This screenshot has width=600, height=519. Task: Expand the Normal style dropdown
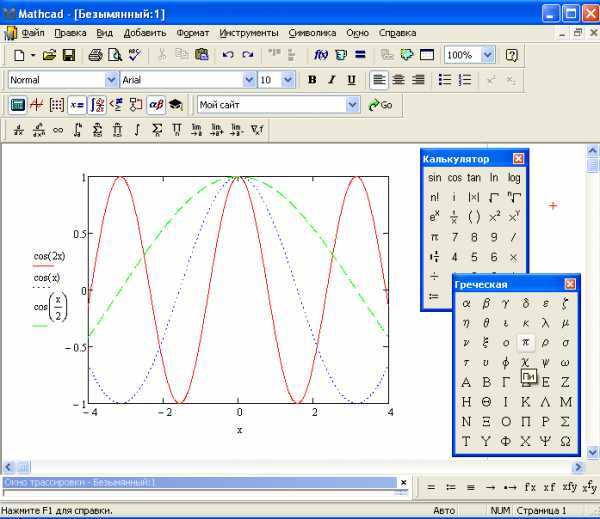(111, 80)
